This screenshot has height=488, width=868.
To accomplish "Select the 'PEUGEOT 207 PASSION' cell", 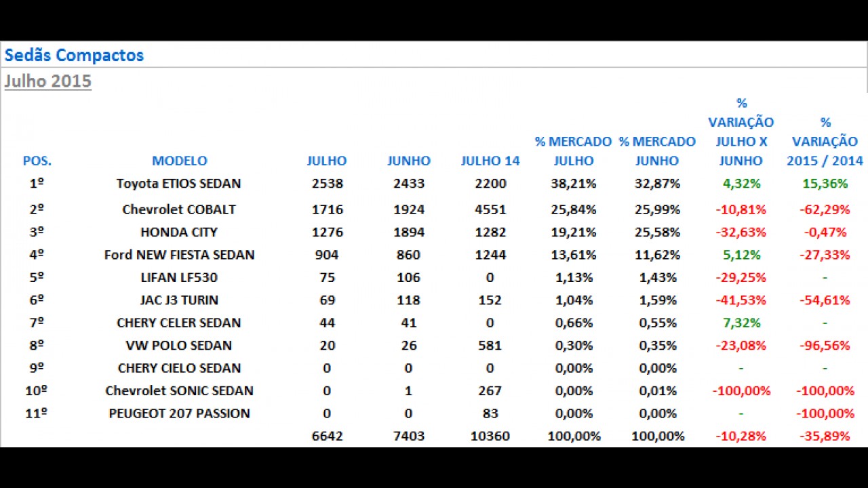I will (179, 413).
